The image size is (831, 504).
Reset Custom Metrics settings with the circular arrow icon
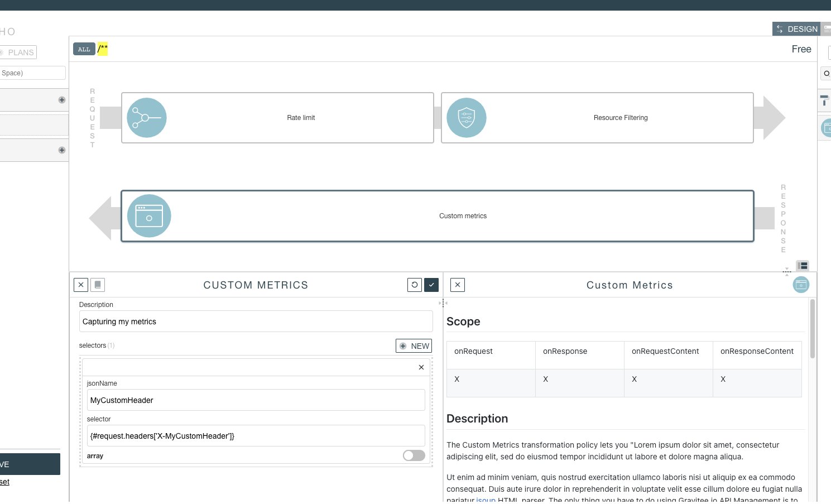click(414, 285)
